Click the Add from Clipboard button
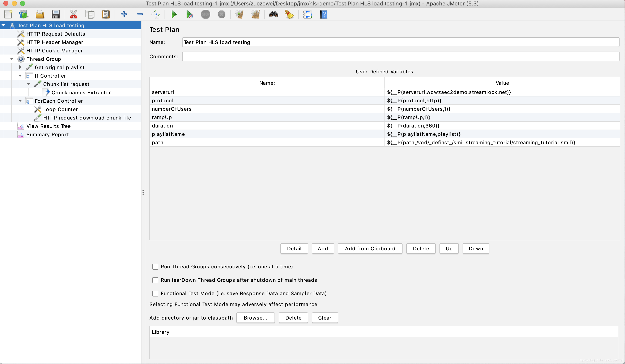Screen dimensions: 625x364 [370, 248]
